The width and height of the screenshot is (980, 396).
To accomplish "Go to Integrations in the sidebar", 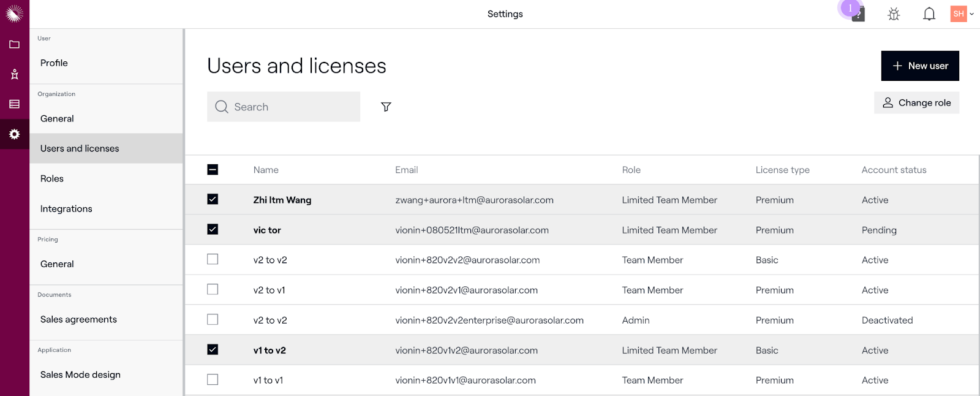I will click(66, 208).
